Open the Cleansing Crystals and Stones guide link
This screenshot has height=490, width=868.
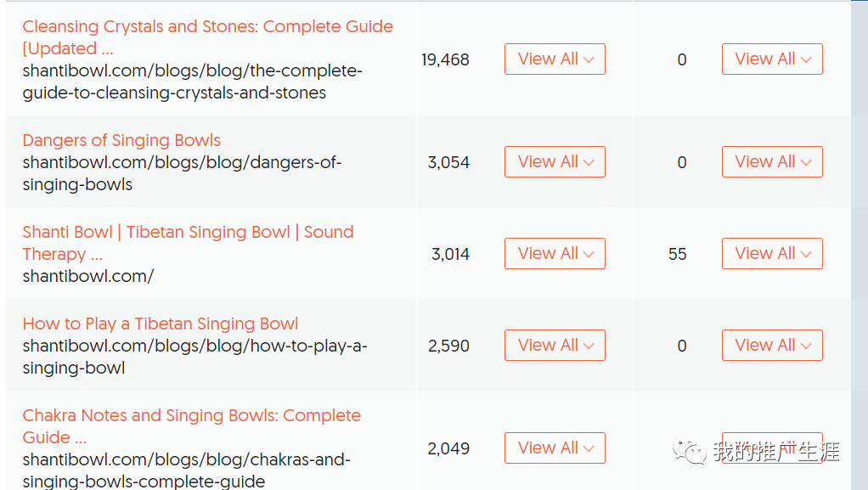(207, 27)
